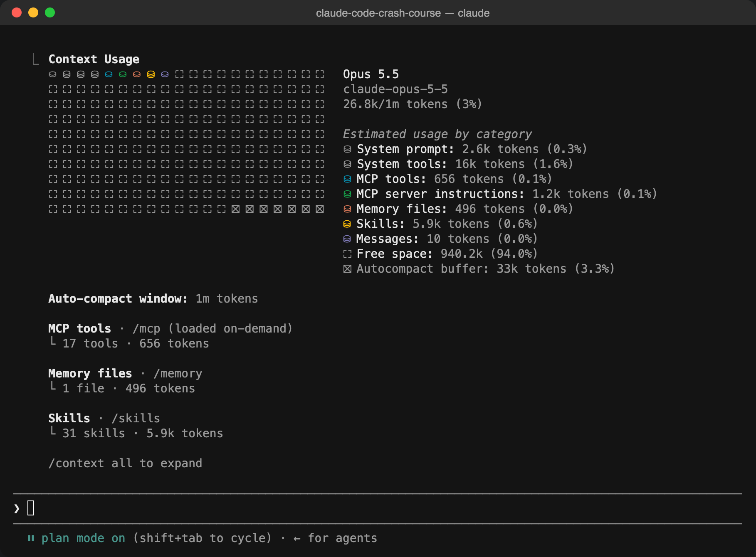Click the window title 'claude-code-crash-course — claude'
The height and width of the screenshot is (557, 756).
(x=403, y=13)
